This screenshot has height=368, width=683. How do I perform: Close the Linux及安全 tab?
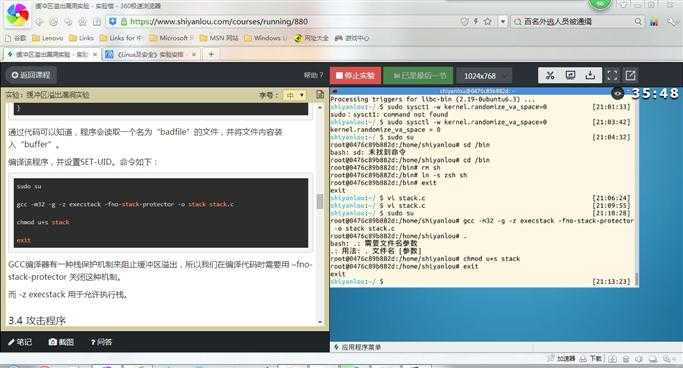[194, 54]
